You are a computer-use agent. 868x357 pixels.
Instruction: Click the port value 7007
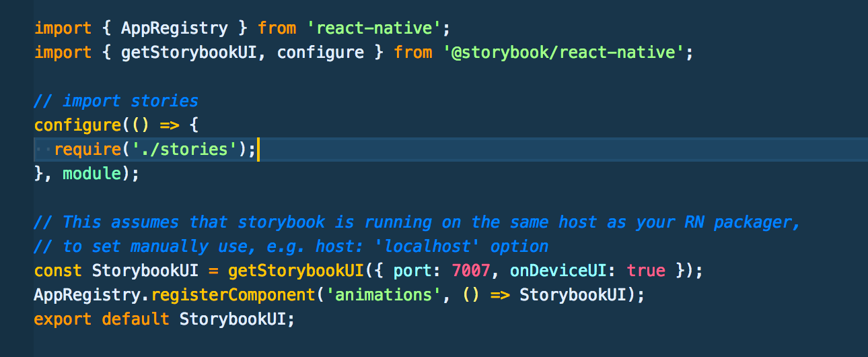tap(471, 271)
